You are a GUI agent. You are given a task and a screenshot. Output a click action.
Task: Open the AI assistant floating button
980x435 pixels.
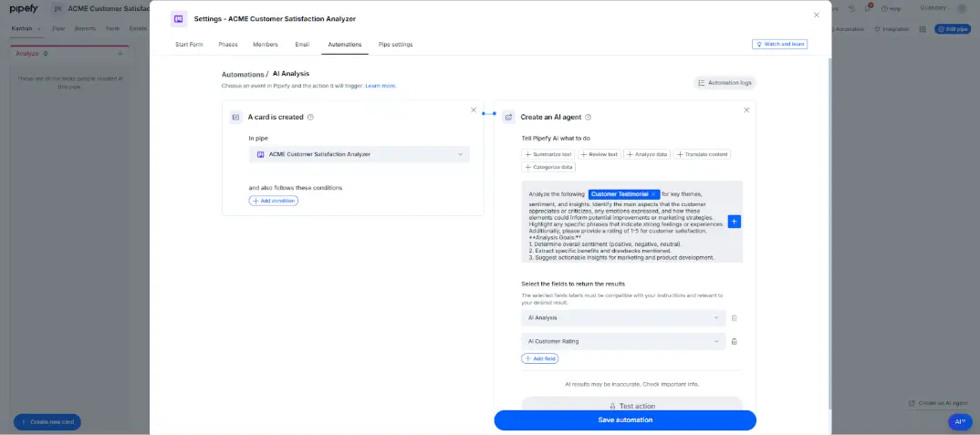(960, 422)
